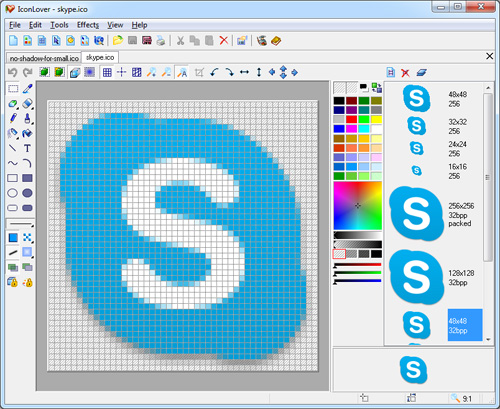Image resolution: width=500 pixels, height=409 pixels.
Task: Click the print icon
Action: click(161, 41)
